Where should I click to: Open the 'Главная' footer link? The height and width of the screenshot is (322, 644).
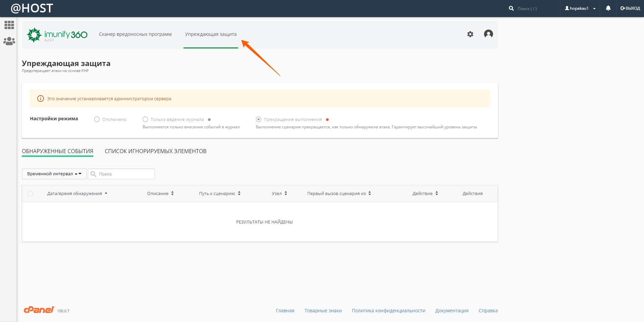click(285, 311)
